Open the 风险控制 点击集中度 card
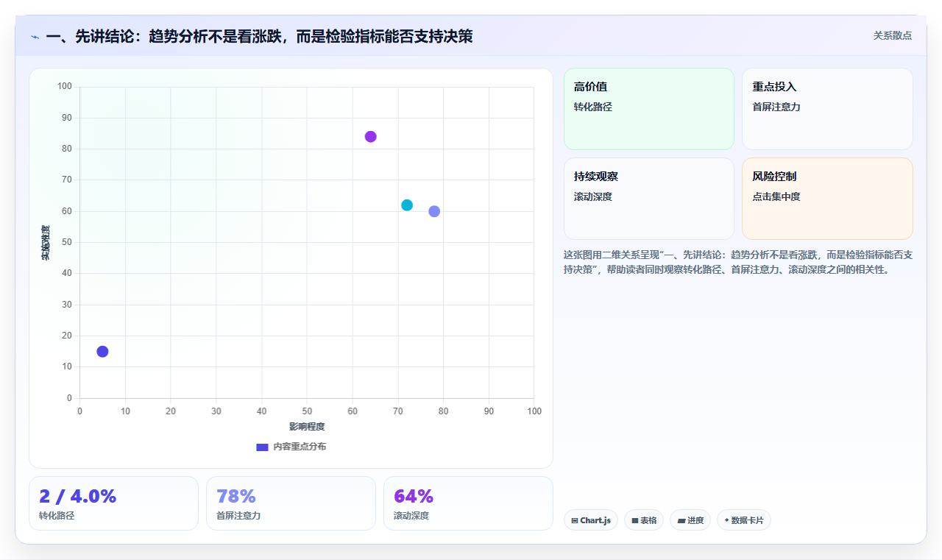Screen dimensions: 942x560 click(x=827, y=199)
